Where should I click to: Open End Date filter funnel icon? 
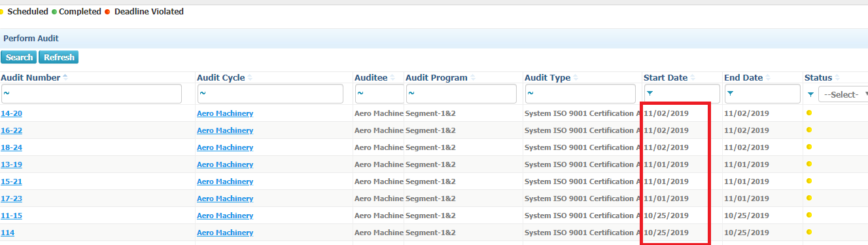pyautogui.click(x=730, y=94)
